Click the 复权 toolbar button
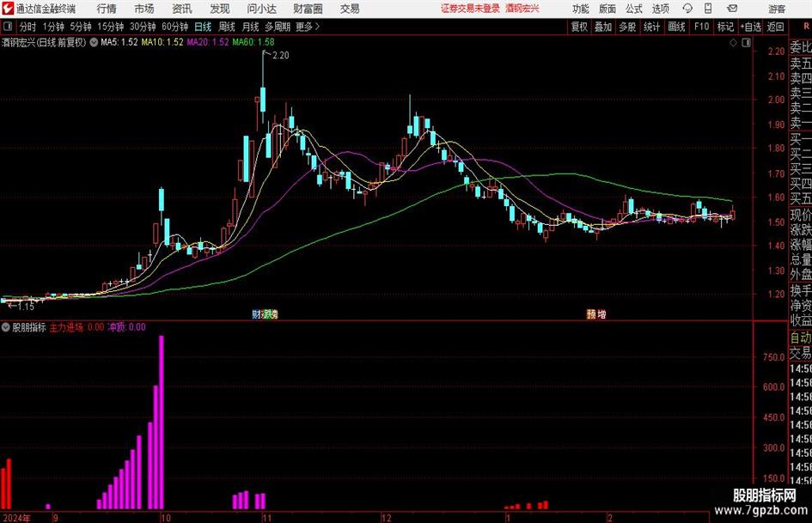This screenshot has width=812, height=523. click(x=579, y=27)
